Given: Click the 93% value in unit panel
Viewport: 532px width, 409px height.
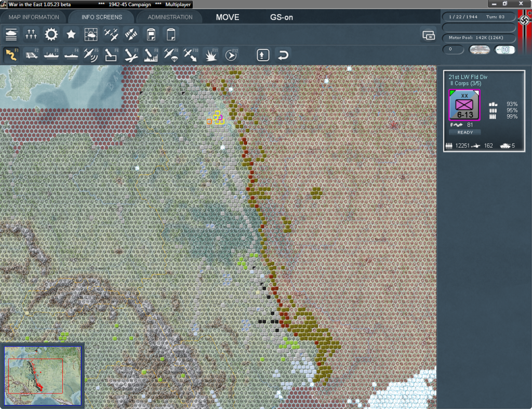Looking at the screenshot, I should (512, 104).
